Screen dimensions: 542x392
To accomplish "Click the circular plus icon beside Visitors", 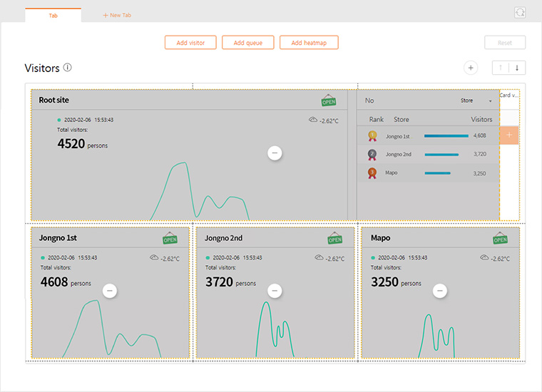I will [471, 68].
